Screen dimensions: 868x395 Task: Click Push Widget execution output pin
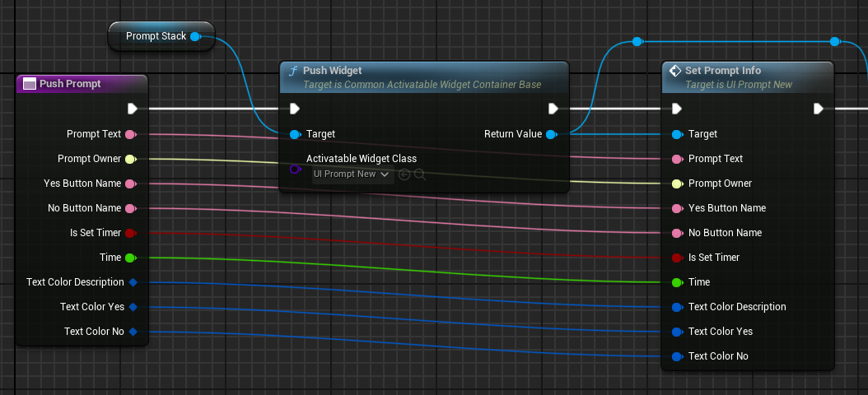coord(553,109)
